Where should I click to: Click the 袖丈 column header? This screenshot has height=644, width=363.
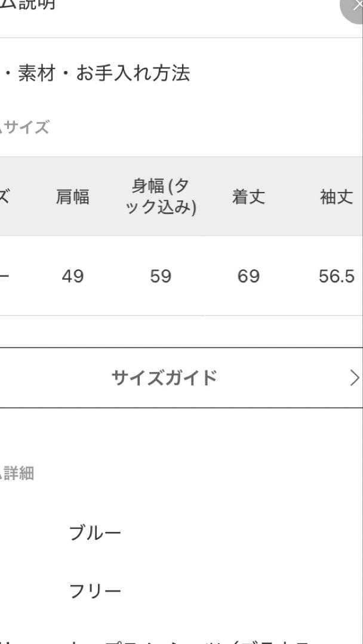[336, 197]
